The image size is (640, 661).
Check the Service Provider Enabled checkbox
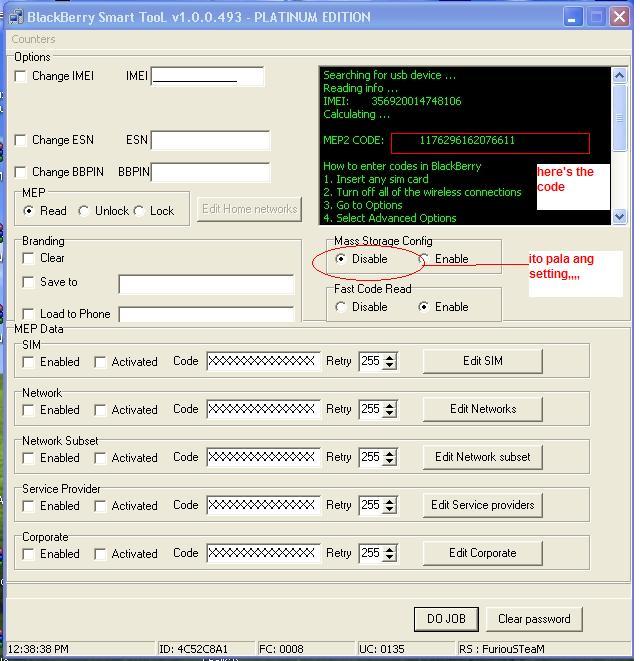(28, 506)
